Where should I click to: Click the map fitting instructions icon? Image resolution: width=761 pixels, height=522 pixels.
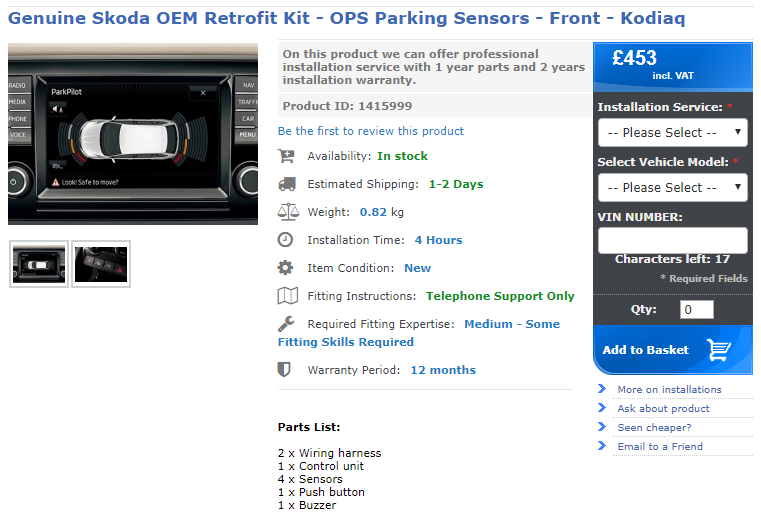pyautogui.click(x=287, y=296)
